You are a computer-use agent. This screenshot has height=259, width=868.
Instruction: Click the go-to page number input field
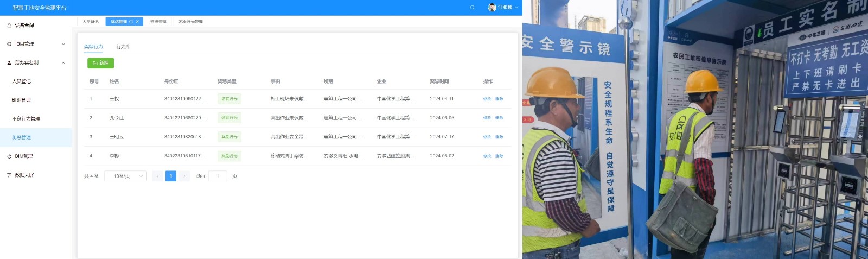(x=218, y=176)
